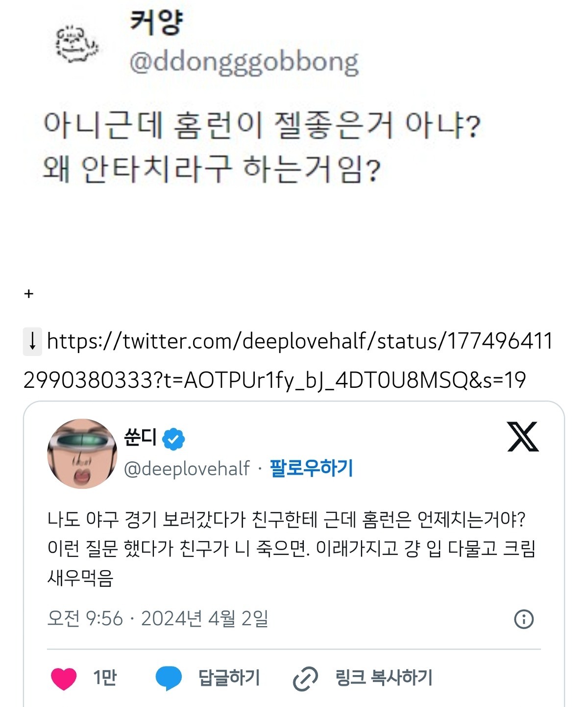
Task: Click the 1만 like count
Action: [x=105, y=679]
